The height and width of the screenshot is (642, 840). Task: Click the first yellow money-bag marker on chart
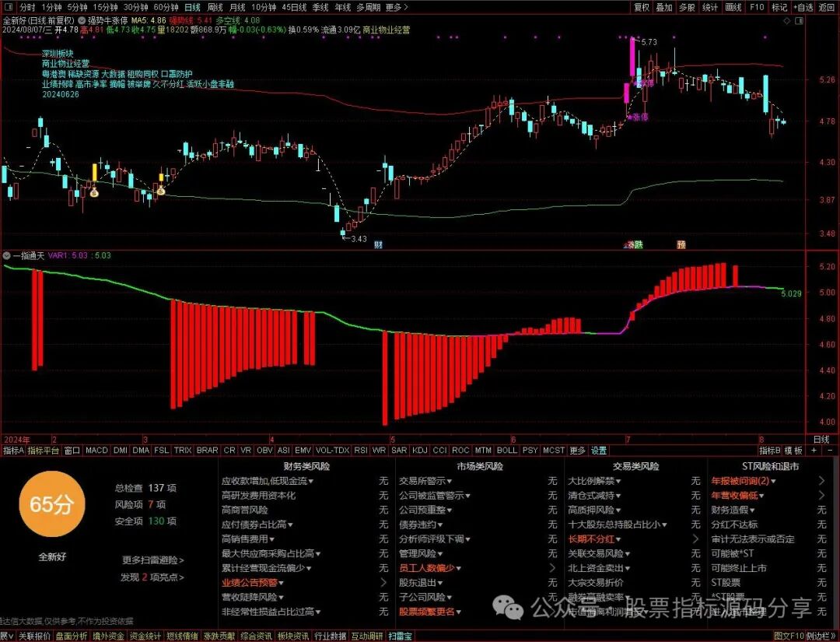[x=94, y=192]
